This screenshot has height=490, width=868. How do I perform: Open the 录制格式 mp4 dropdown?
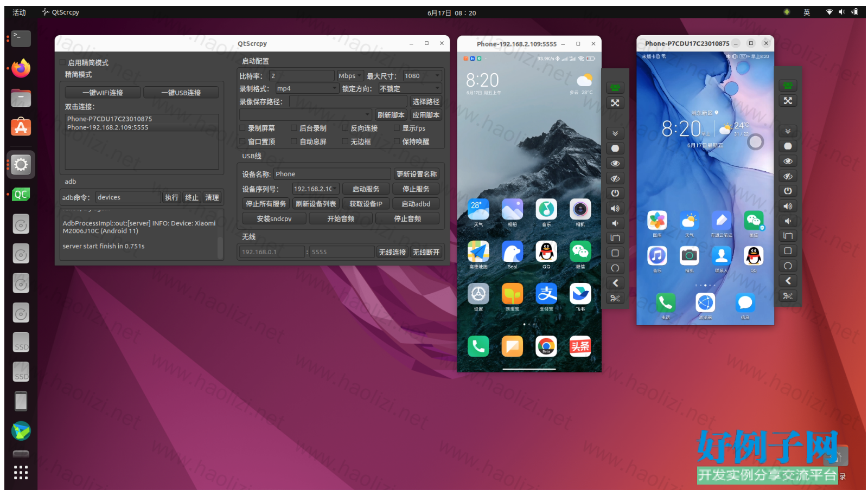pos(307,88)
